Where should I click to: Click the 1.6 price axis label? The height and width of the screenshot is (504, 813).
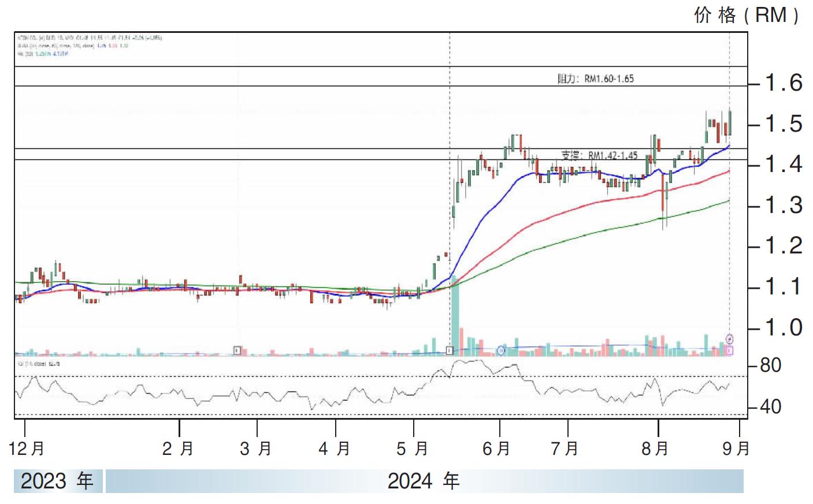(x=783, y=83)
